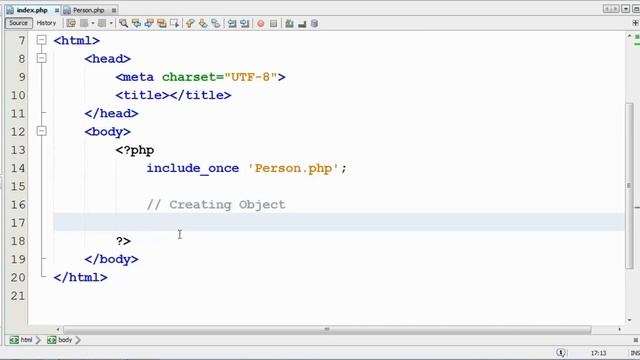Open the History view
The height and width of the screenshot is (360, 640).
(46, 23)
